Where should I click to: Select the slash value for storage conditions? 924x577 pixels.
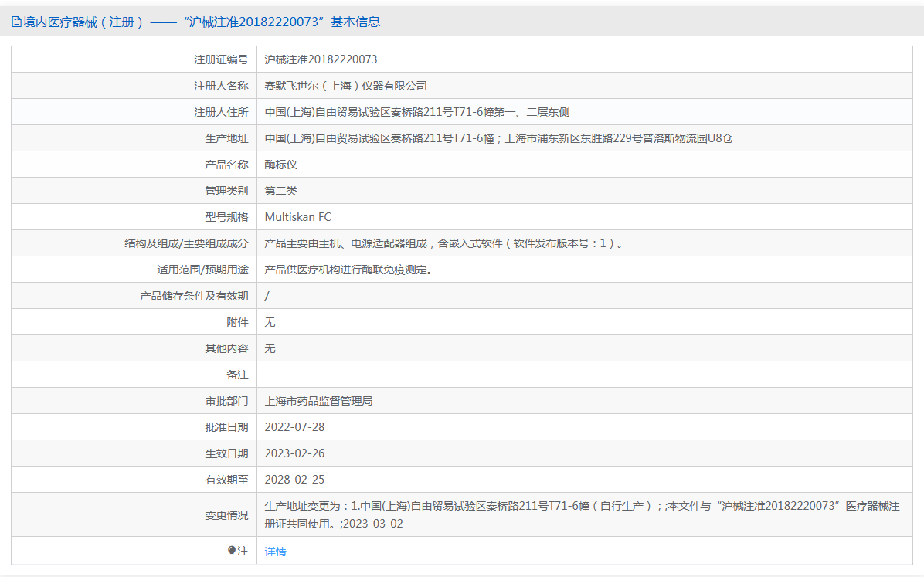tap(267, 296)
